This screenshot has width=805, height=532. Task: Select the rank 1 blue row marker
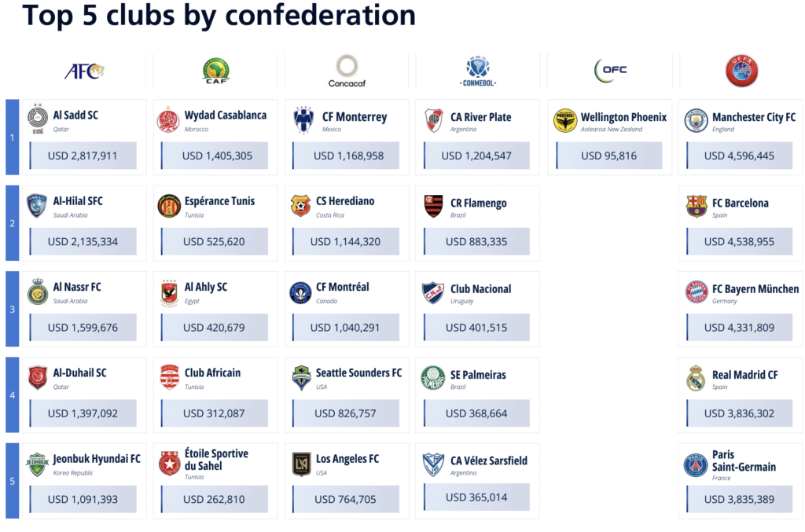[x=13, y=137]
